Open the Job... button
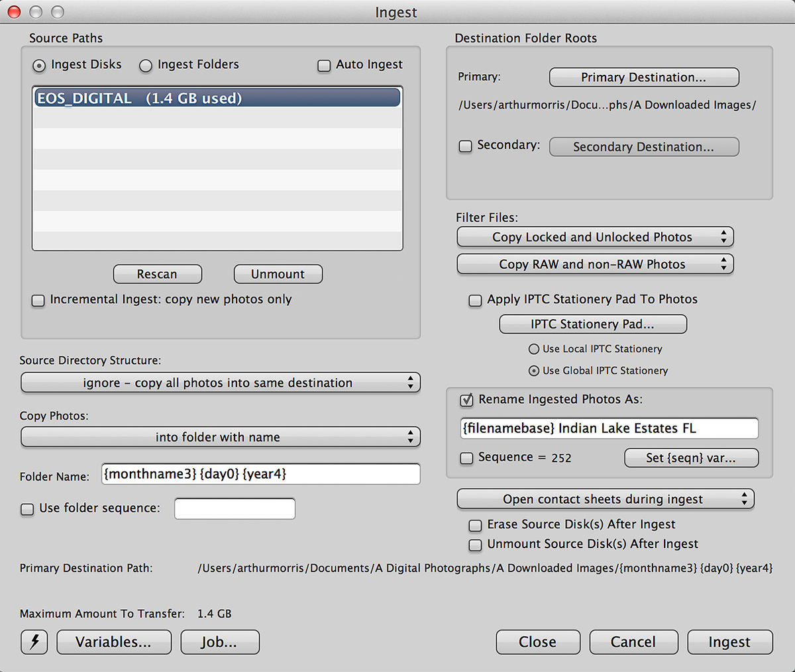The height and width of the screenshot is (672, 795). [x=220, y=642]
